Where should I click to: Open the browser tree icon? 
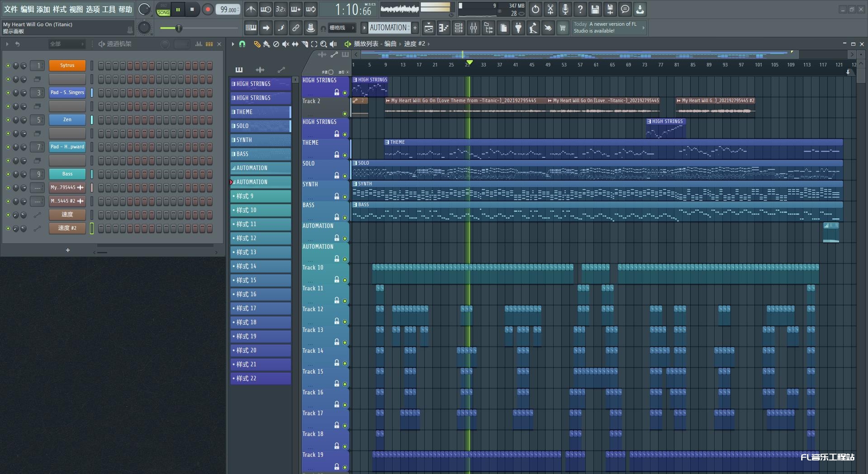489,28
